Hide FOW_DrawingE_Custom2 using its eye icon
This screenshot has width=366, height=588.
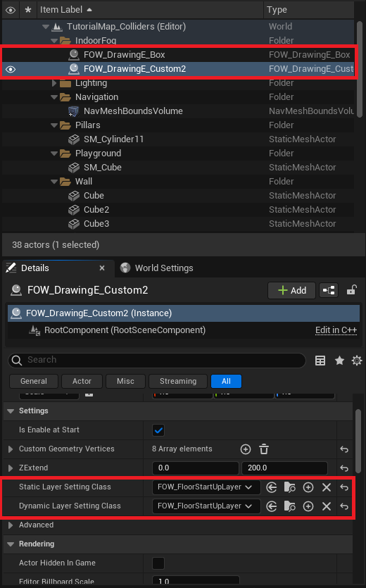11,69
